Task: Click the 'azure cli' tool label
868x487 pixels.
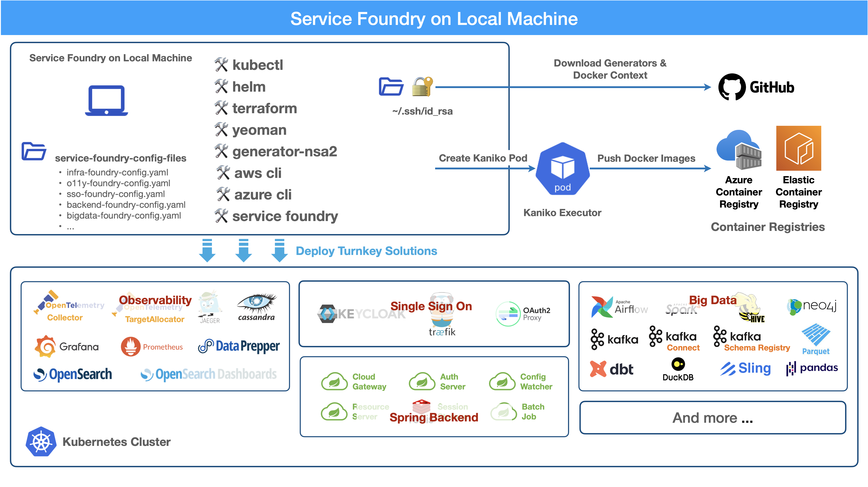Action: point(263,195)
